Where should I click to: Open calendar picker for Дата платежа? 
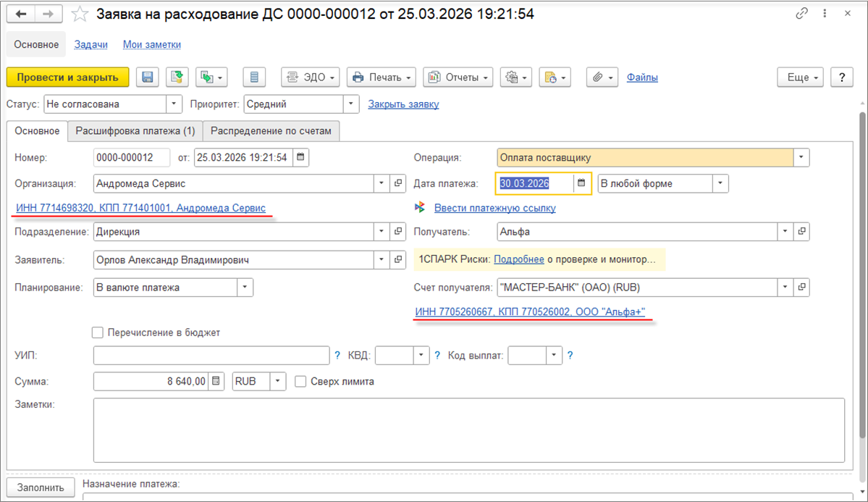tap(581, 183)
